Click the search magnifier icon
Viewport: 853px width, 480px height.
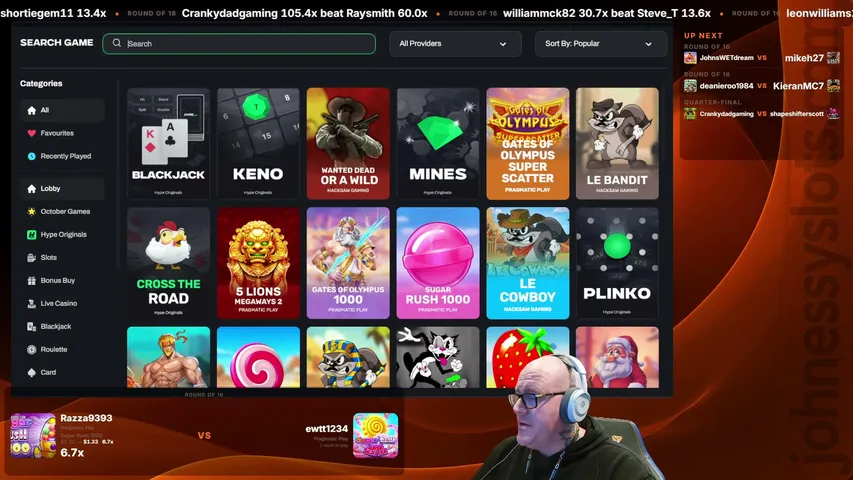click(x=116, y=43)
